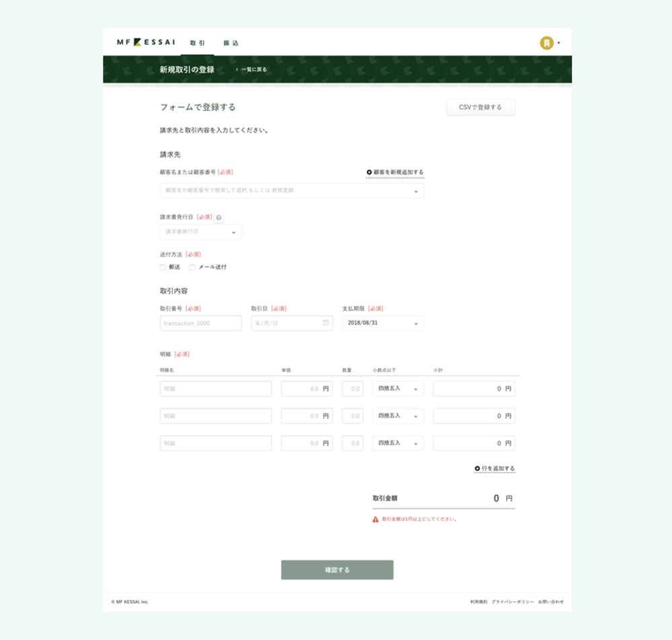Image resolution: width=672 pixels, height=640 pixels.
Task: Click the plus icon for 行を追加する
Action: tap(477, 468)
